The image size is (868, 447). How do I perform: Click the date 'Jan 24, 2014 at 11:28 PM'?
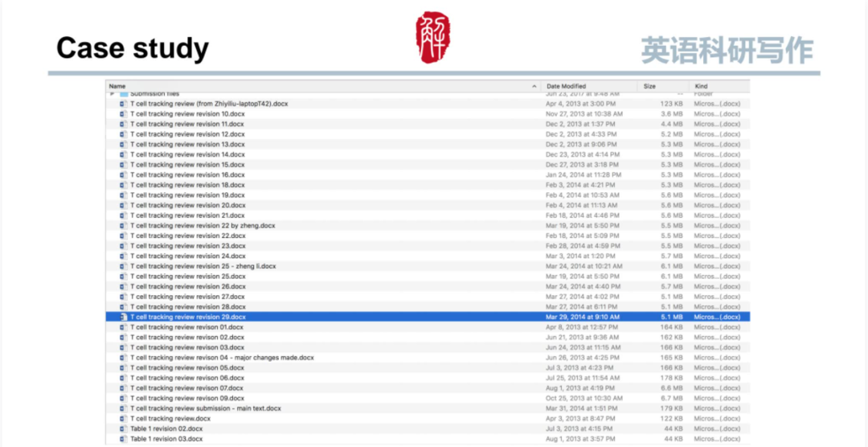click(583, 175)
